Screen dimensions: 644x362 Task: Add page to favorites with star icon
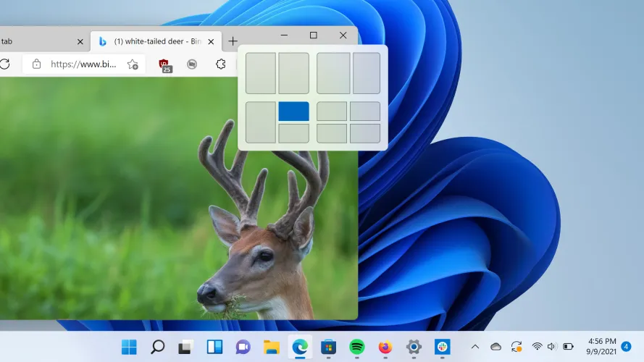pos(133,64)
